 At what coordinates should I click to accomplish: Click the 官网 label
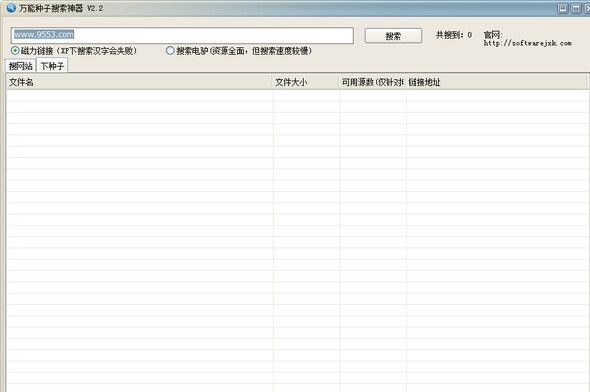(x=493, y=35)
